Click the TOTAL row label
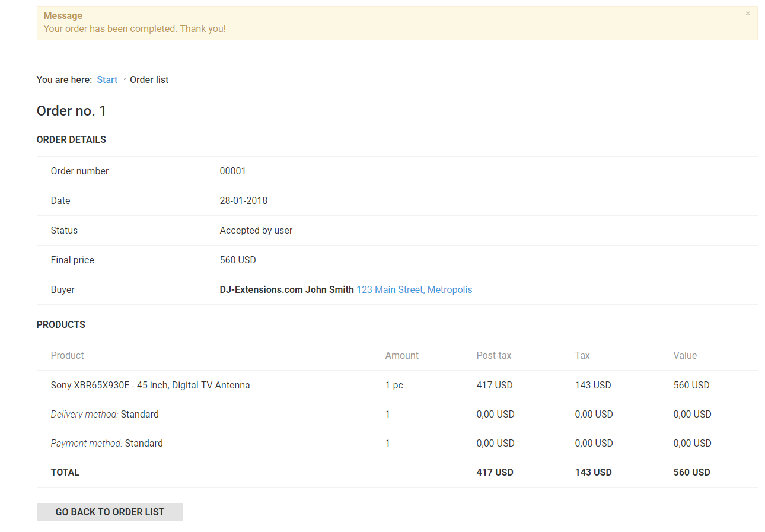The width and height of the screenshot is (765, 532). point(65,472)
